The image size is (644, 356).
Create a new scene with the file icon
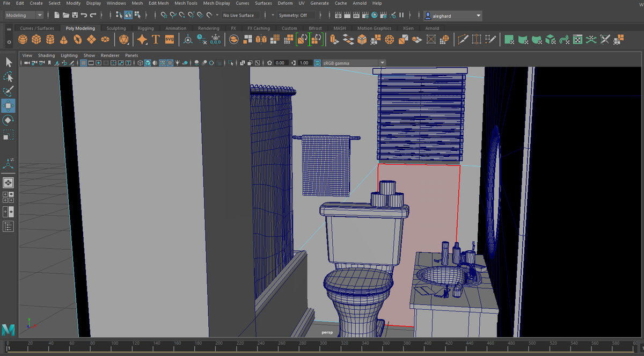[57, 15]
